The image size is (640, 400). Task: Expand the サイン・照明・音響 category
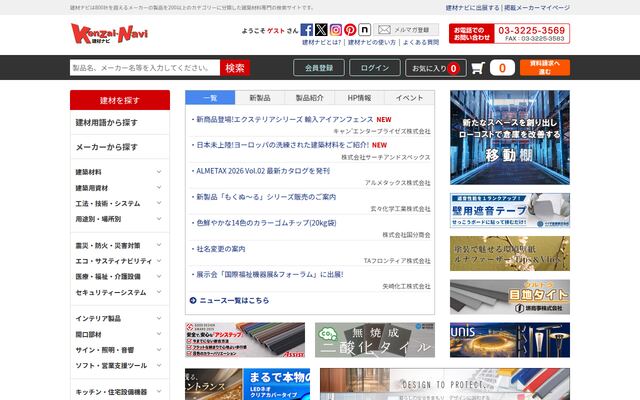click(x=119, y=350)
